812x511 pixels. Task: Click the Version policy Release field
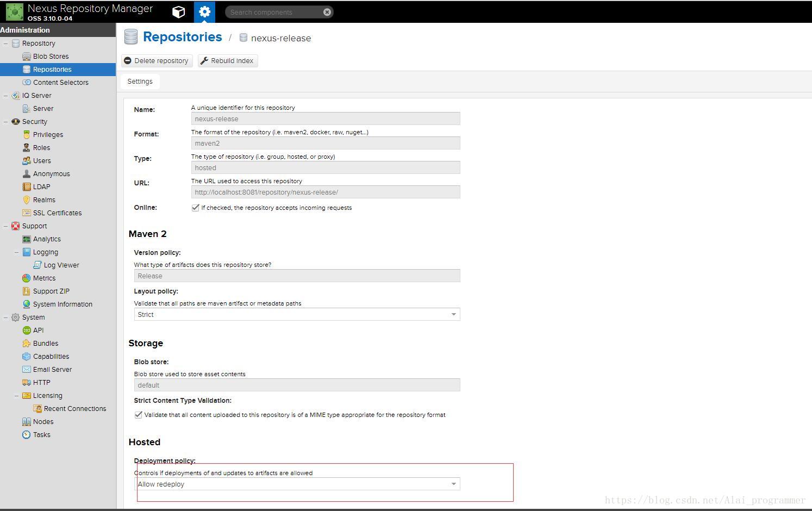[297, 276]
